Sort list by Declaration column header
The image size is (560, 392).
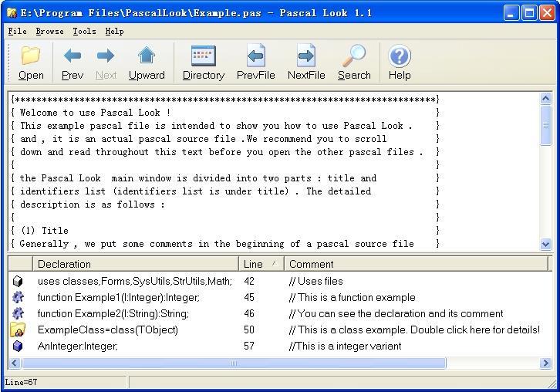(x=135, y=264)
